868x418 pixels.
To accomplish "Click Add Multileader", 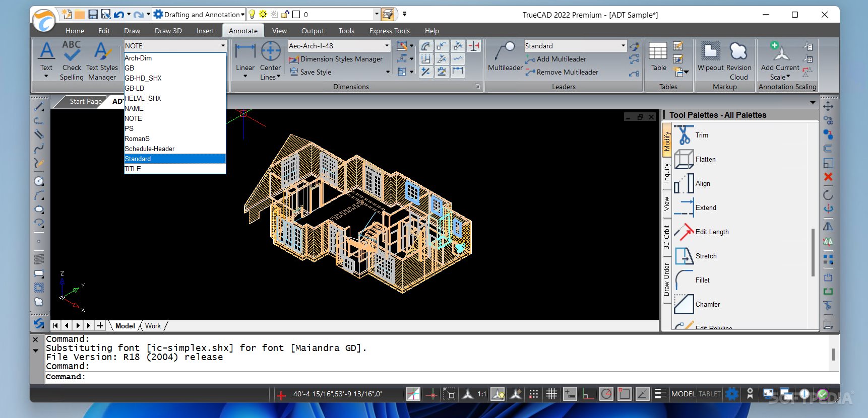I will [556, 59].
